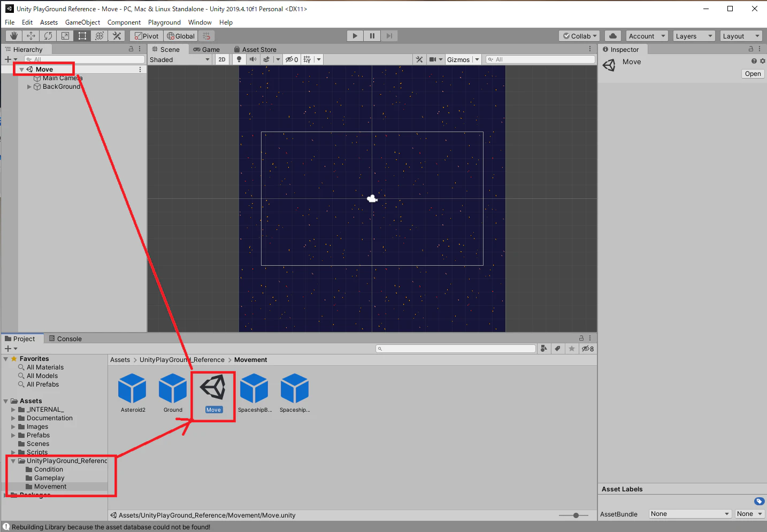The image size is (767, 532).
Task: Select the combined Transform tool
Action: (99, 36)
